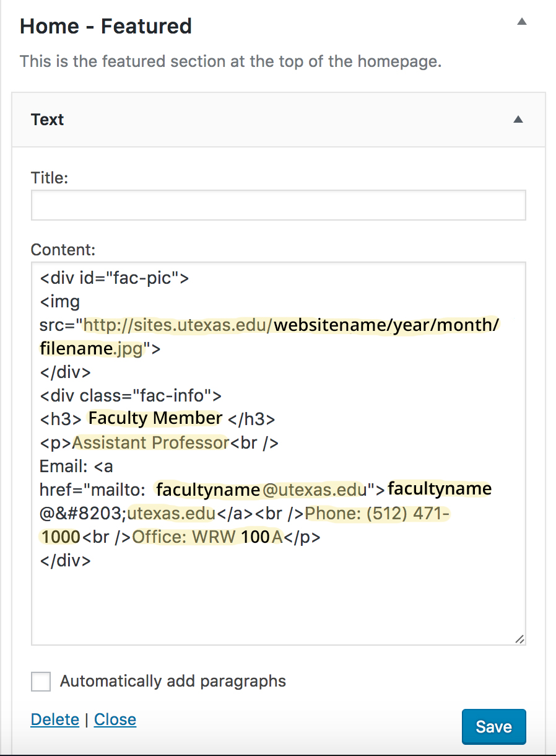Grab the Content textarea resize handle
Screen dimensions: 556x756
(x=519, y=639)
